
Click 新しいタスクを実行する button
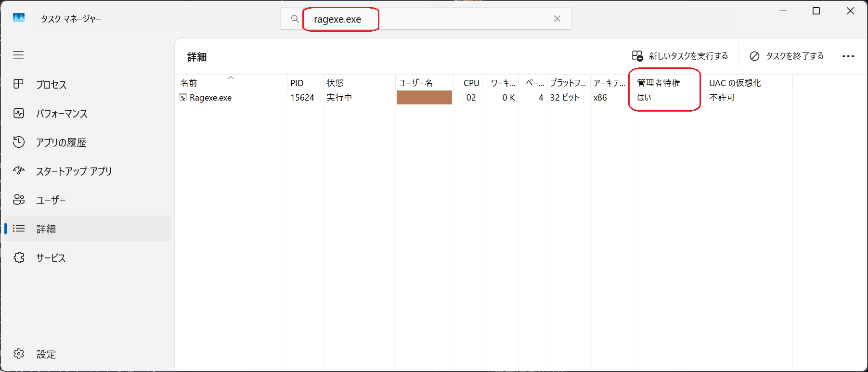point(680,56)
